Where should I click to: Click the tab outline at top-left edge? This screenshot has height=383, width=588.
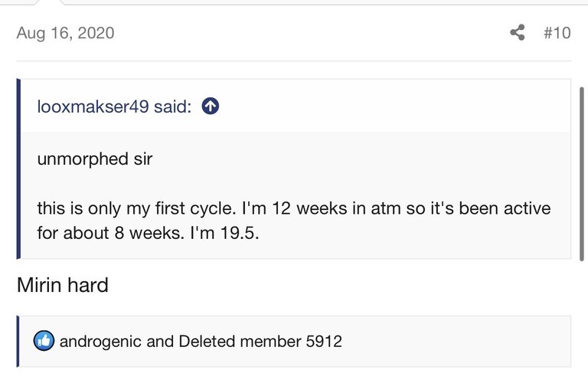click(x=50, y=2)
